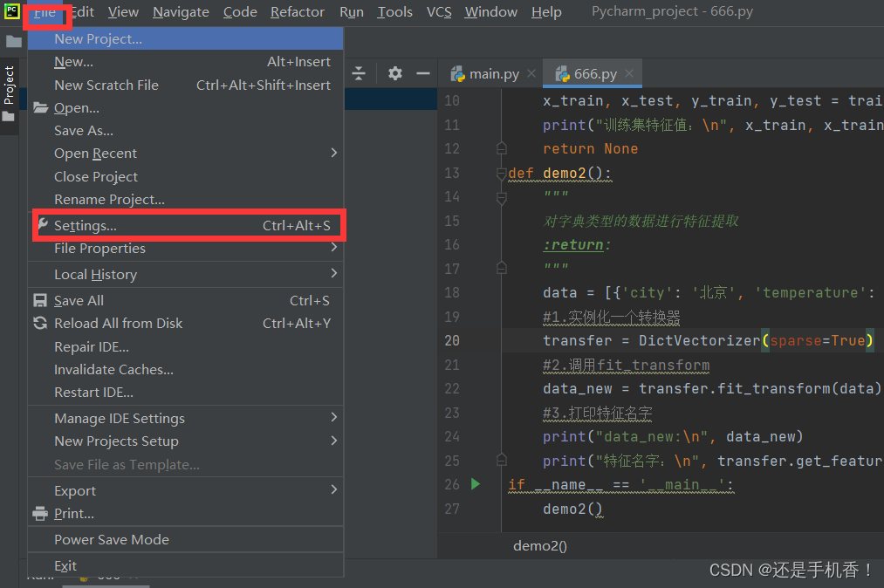This screenshot has height=588, width=884.
Task: Open the Edit menu
Action: coord(82,12)
